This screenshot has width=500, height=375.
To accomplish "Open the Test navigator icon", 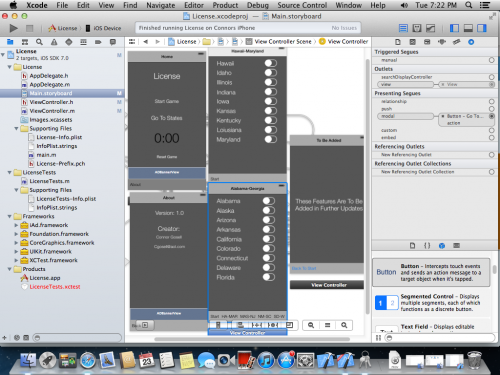I will pyautogui.click(x=69, y=42).
